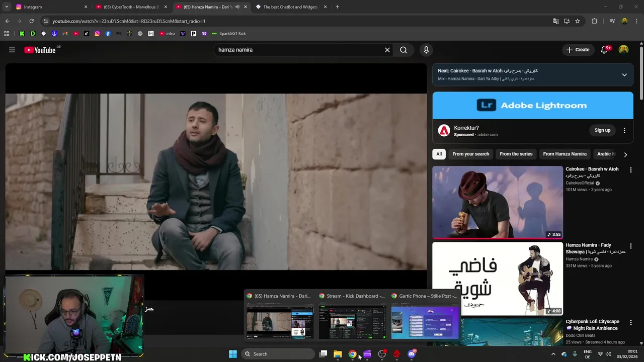This screenshot has height=362, width=644.
Task: Open the Adobe Lightroom banner ad
Action: (x=533, y=105)
